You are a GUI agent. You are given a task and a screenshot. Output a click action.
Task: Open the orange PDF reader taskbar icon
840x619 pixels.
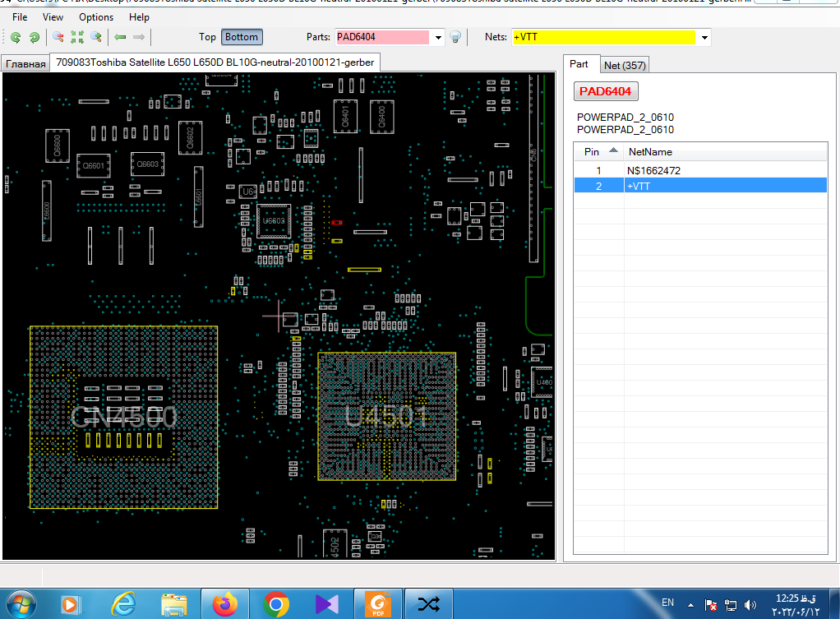click(378, 604)
